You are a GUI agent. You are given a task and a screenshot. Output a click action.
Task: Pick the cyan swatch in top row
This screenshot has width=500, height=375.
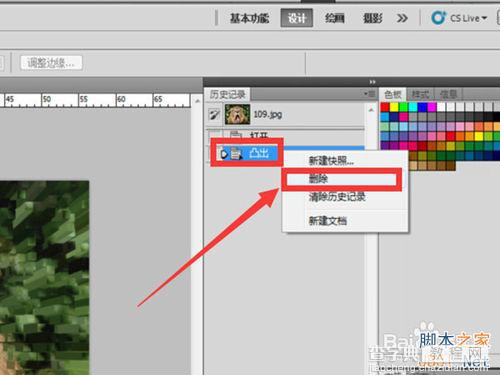coord(413,107)
